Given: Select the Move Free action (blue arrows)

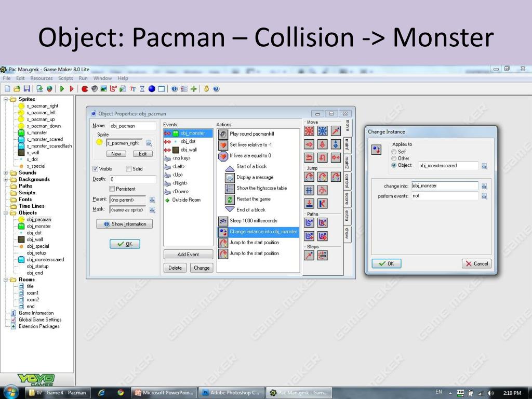Looking at the screenshot, I should (322, 131).
